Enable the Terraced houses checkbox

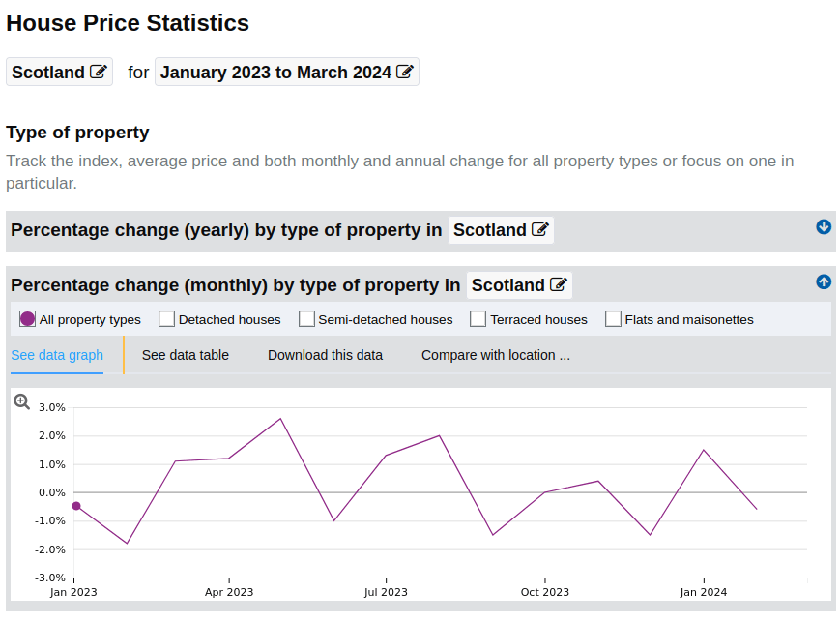[478, 318]
